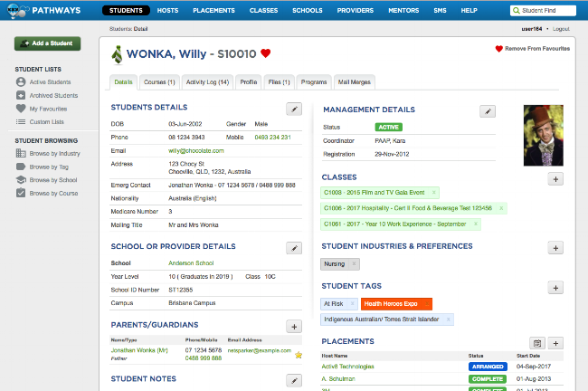Switch to the Profile tab

(x=248, y=82)
